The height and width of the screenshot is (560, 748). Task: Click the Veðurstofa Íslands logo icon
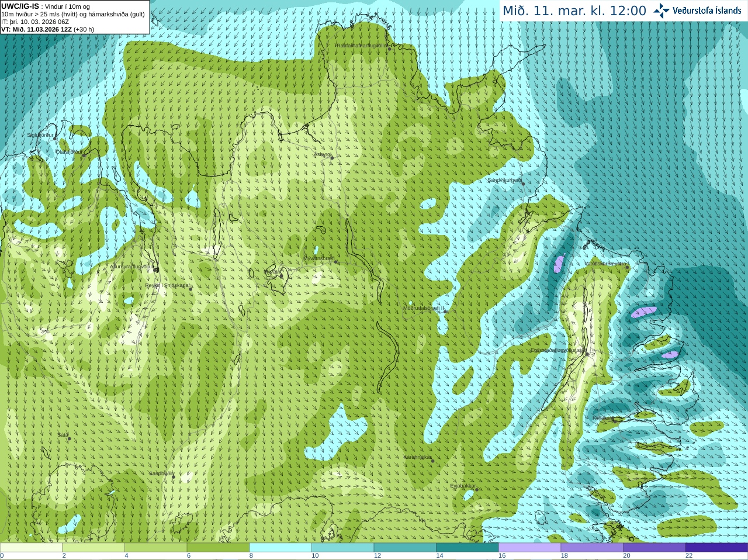662,11
